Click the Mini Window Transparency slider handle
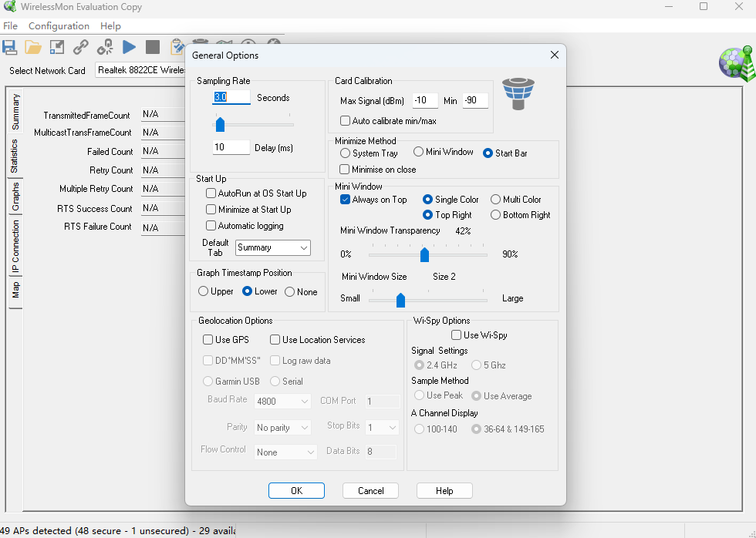 click(424, 254)
